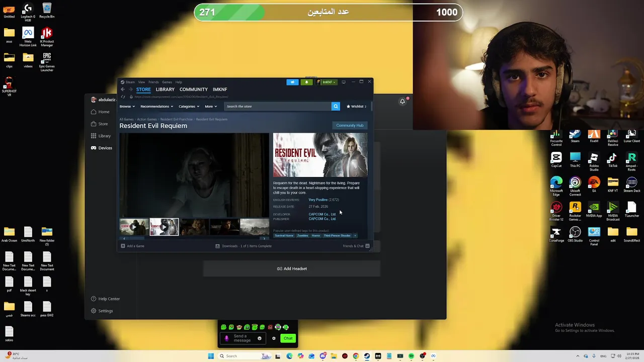Open the View menu in Steam
644x362 pixels.
(x=141, y=82)
